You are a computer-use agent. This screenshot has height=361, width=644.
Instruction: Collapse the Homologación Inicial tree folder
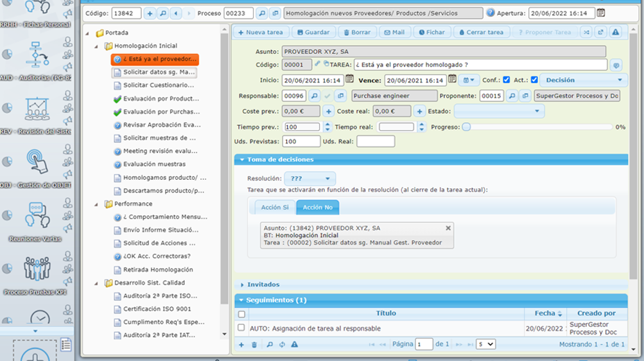[96, 46]
